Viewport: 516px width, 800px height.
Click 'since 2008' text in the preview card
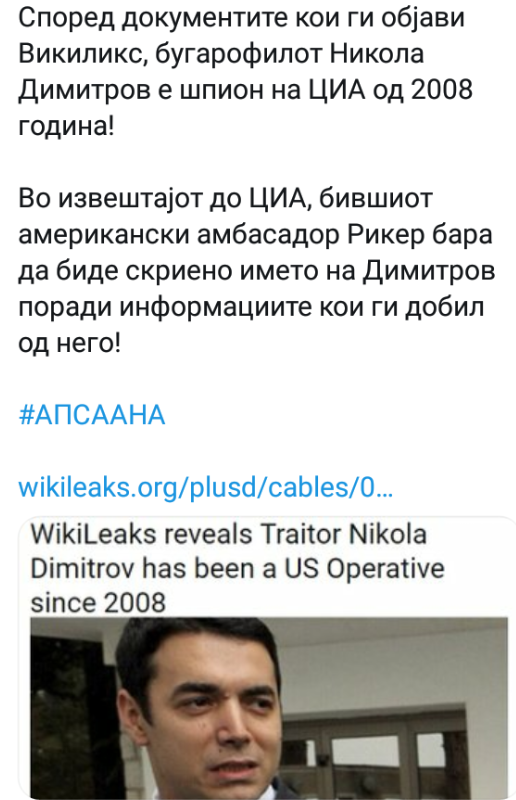(98, 602)
